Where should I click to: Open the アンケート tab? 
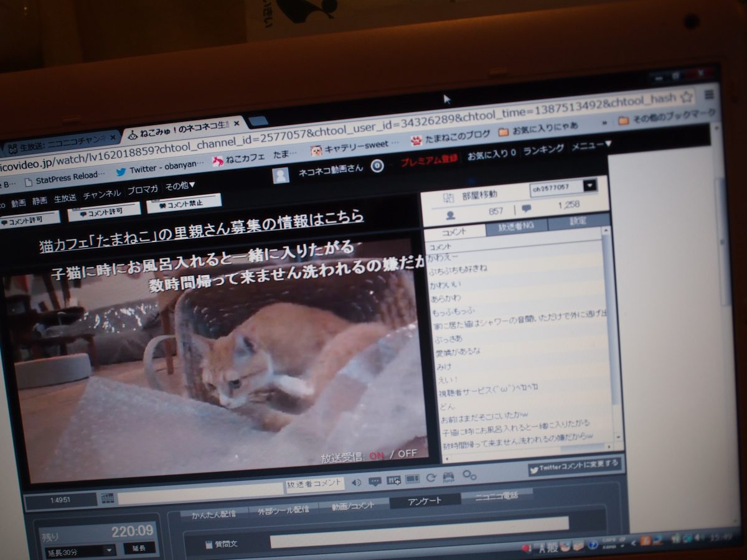425,501
